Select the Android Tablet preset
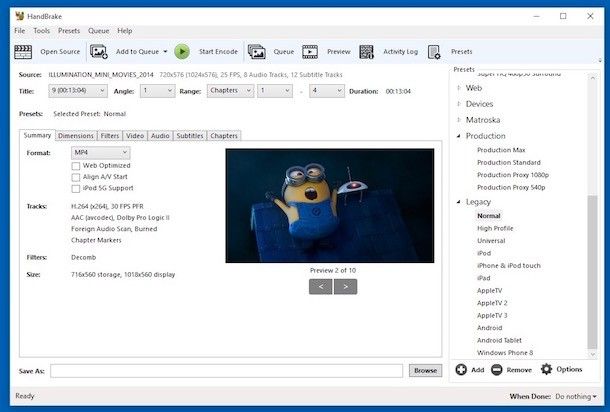This screenshot has width=610, height=412. point(499,340)
